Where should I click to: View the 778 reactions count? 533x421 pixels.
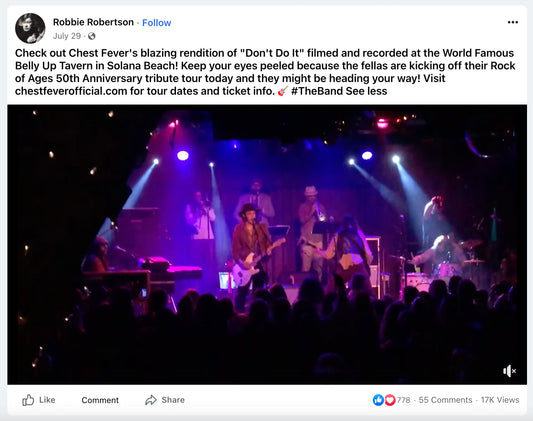pos(403,400)
